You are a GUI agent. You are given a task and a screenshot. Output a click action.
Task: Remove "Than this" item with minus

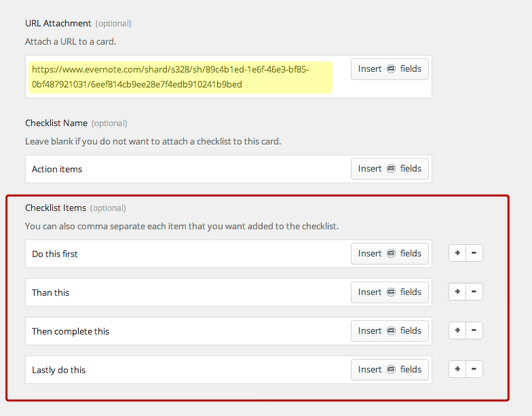click(474, 292)
